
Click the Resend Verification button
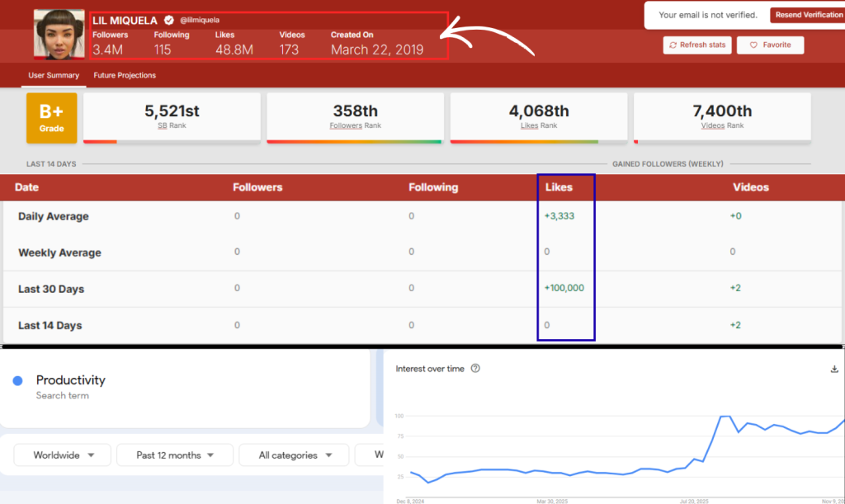(806, 15)
